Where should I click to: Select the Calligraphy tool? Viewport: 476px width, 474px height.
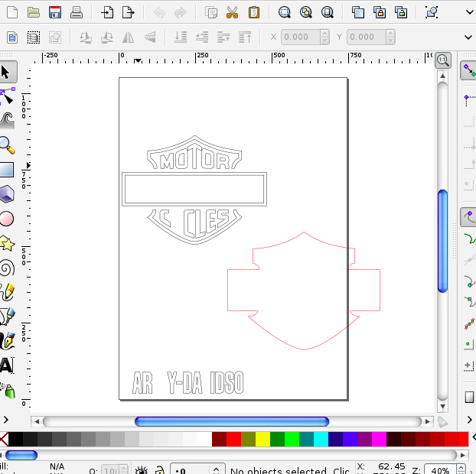[x=8, y=341]
